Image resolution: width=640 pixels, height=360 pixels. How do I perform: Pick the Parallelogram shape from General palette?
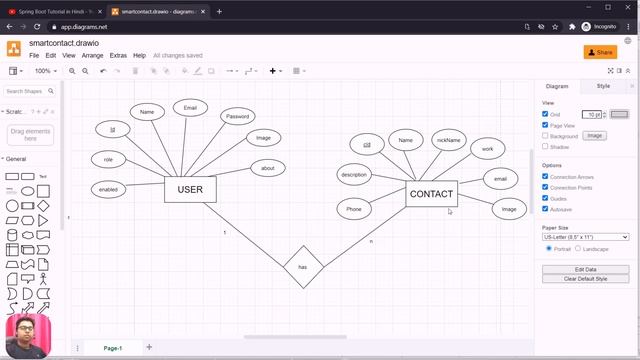[12, 220]
